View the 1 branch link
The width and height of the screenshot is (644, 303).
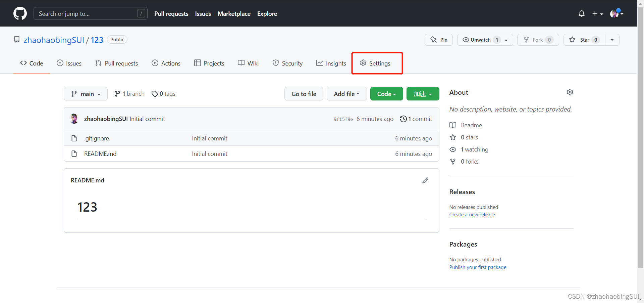(129, 94)
